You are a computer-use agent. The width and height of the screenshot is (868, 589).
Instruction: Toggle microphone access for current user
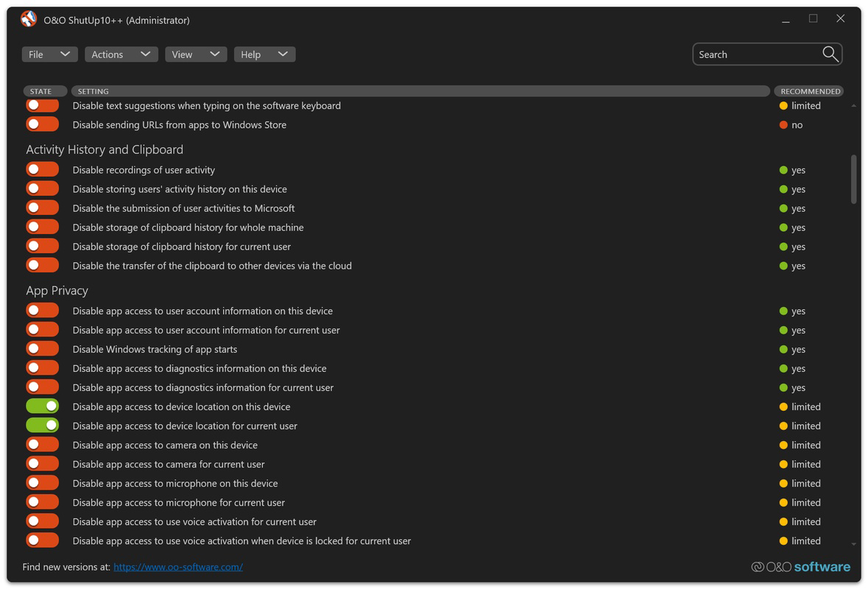tap(42, 501)
